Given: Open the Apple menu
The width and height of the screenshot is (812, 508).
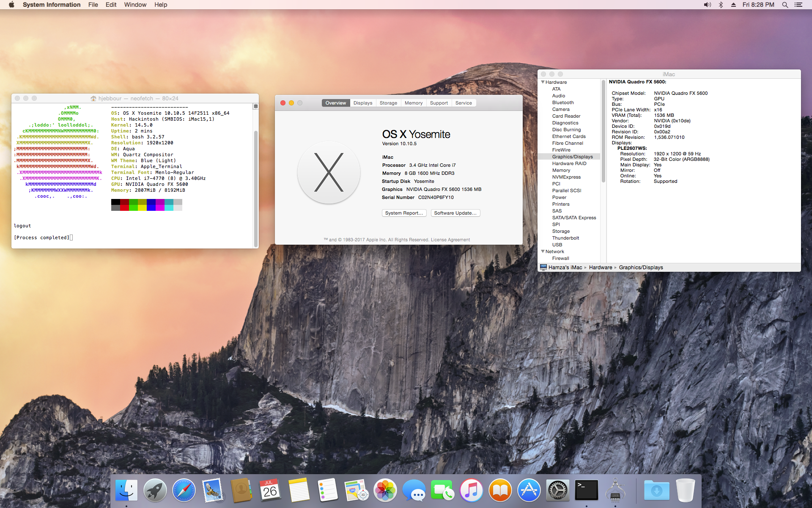Looking at the screenshot, I should (11, 5).
